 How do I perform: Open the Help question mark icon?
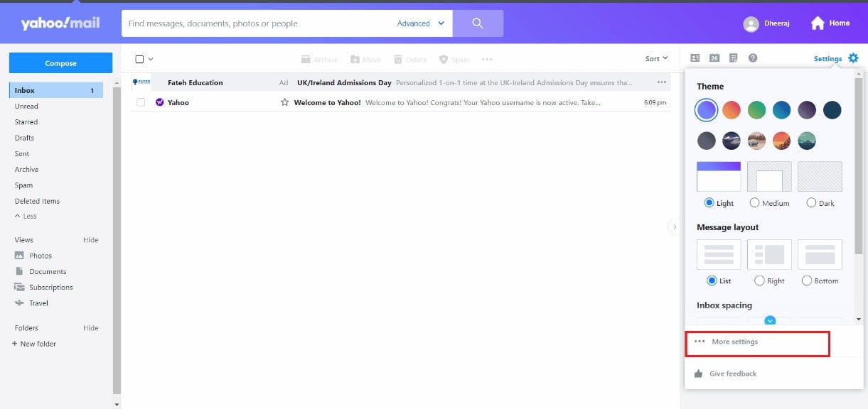[753, 58]
